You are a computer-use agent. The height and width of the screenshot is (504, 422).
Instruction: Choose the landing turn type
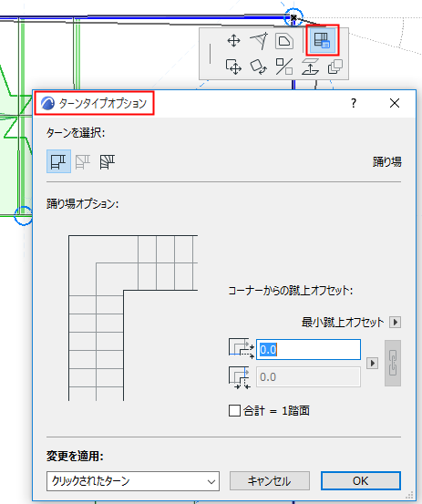pyautogui.click(x=58, y=161)
